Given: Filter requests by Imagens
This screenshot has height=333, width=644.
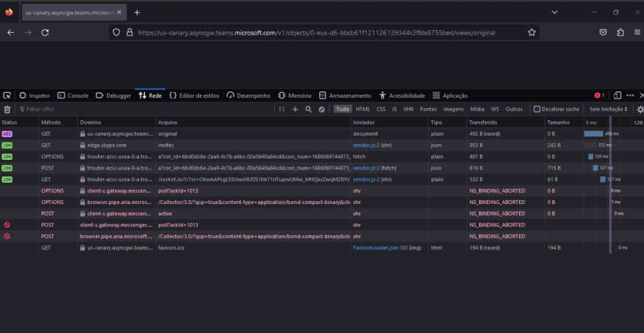Looking at the screenshot, I should tap(453, 109).
